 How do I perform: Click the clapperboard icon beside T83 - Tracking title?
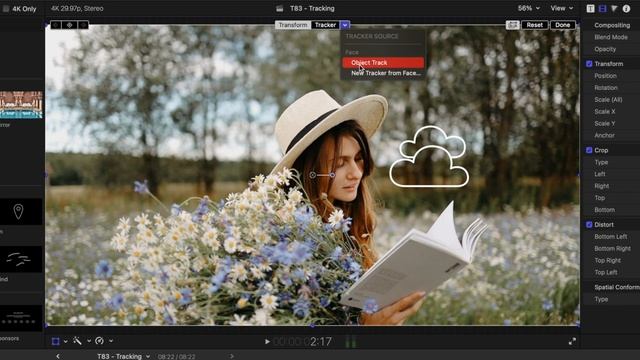pos(280,9)
